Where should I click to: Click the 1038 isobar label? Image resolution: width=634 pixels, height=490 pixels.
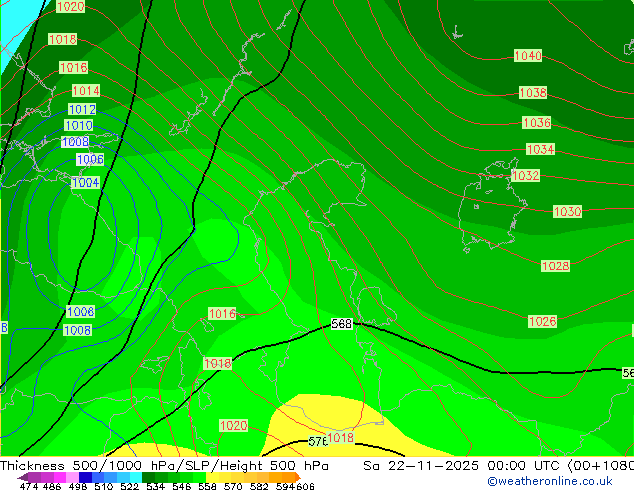coord(533,93)
